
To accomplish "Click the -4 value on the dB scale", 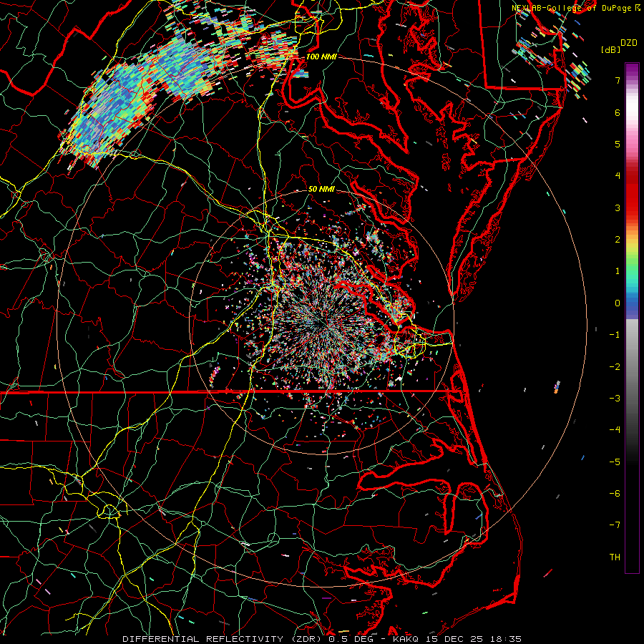I will pyautogui.click(x=615, y=430).
